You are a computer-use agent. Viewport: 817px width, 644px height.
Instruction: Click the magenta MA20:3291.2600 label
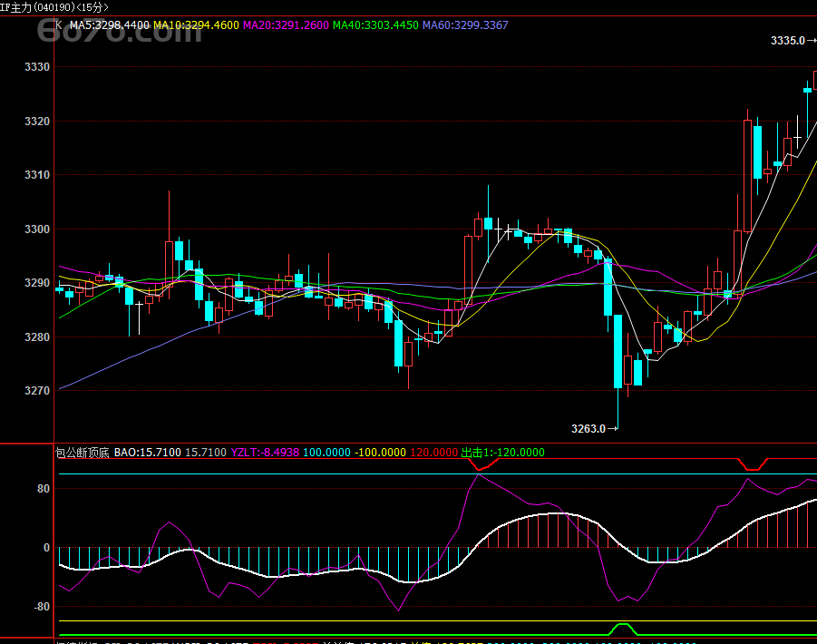[x=286, y=25]
